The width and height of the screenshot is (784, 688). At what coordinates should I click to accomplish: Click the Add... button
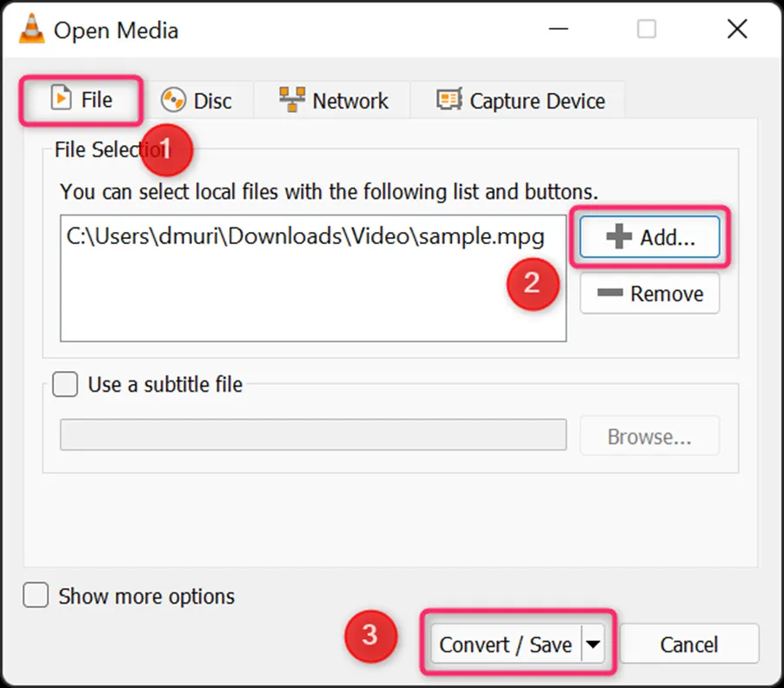[x=649, y=237]
